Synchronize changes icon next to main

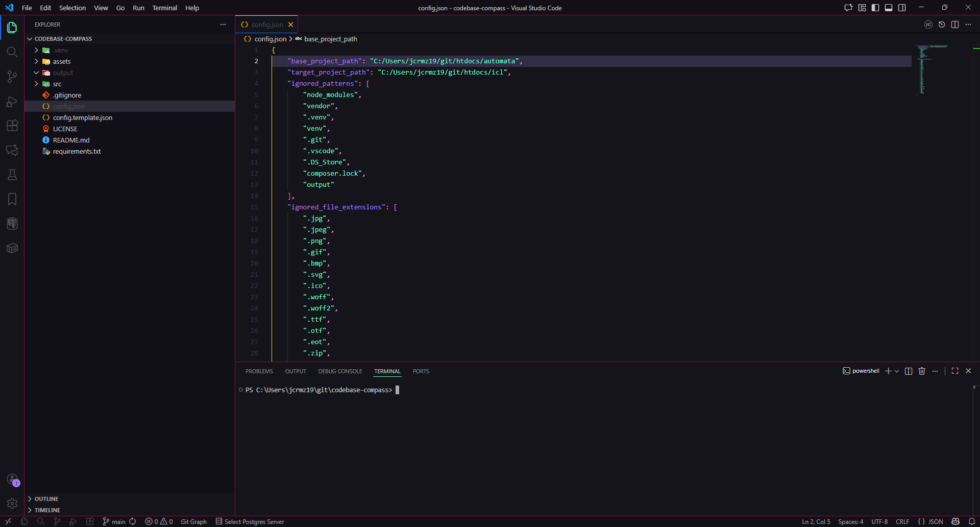[x=133, y=521]
